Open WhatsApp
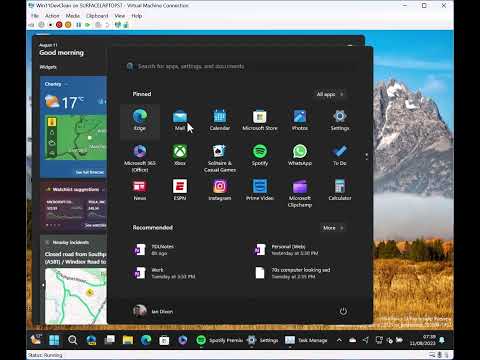 point(300,156)
